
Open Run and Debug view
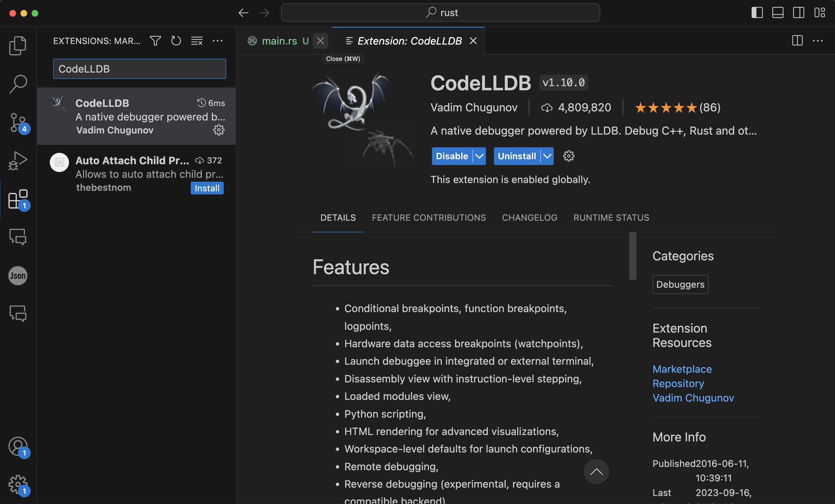coord(18,161)
